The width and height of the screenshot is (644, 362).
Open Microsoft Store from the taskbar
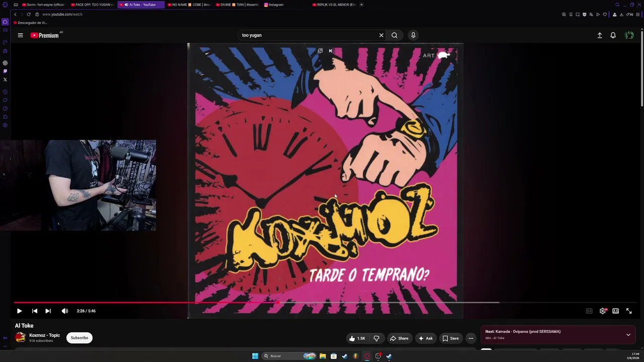334,356
